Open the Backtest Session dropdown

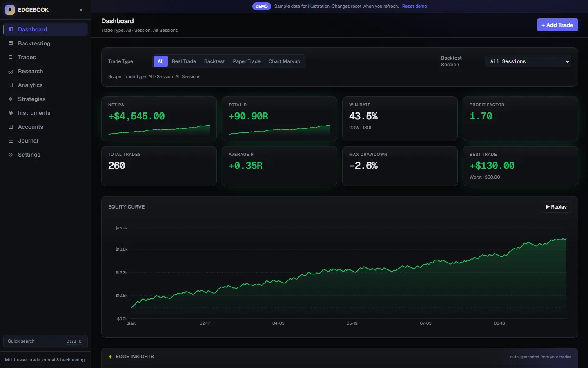pyautogui.click(x=528, y=61)
